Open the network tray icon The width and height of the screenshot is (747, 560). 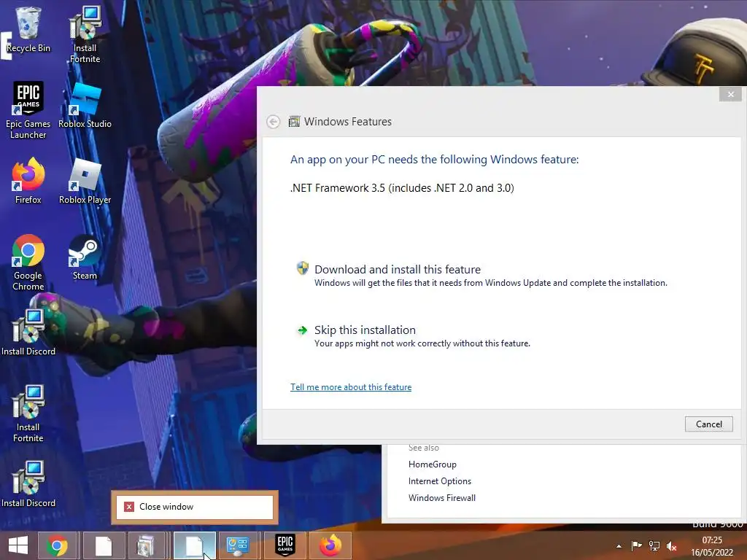click(654, 546)
